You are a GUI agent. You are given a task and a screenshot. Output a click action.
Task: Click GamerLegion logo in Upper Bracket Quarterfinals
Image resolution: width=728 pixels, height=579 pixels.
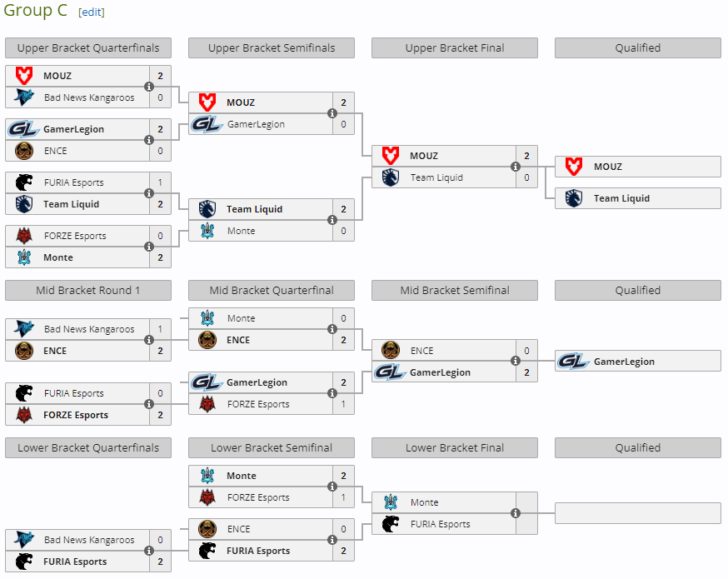(x=23, y=129)
